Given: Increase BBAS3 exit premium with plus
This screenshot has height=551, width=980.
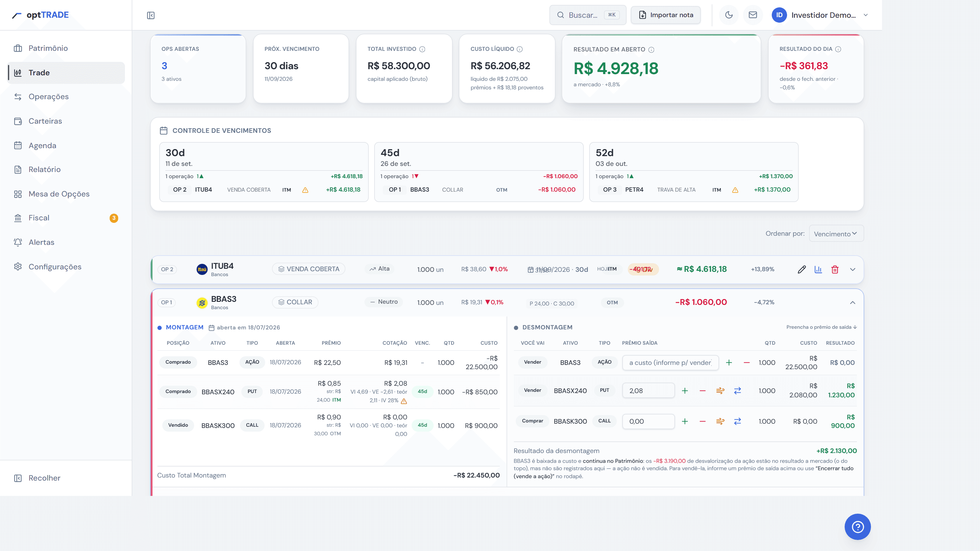Looking at the screenshot, I should 729,363.
